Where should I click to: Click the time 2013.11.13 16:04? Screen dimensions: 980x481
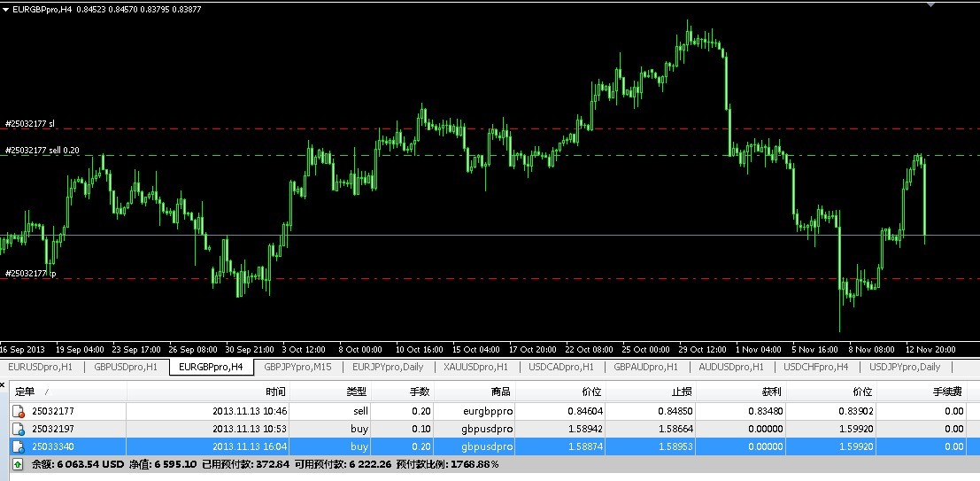point(250,446)
